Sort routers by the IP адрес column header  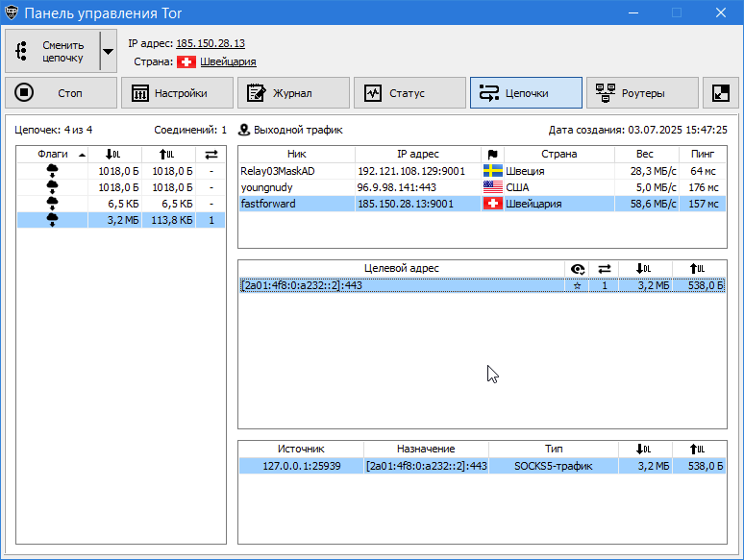[418, 154]
